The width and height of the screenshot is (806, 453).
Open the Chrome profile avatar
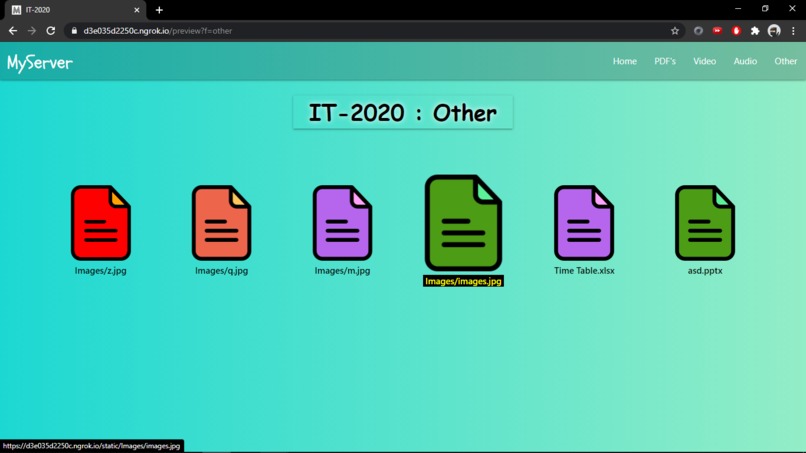(x=774, y=31)
